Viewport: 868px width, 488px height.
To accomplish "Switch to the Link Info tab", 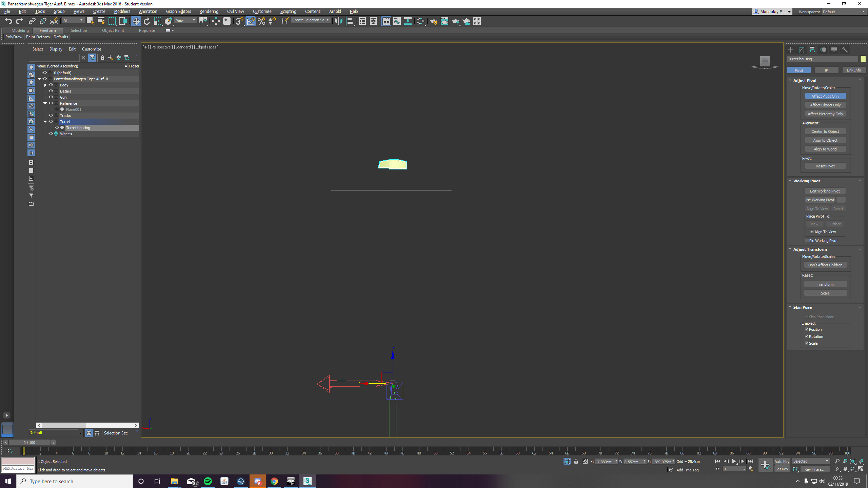I will (853, 70).
